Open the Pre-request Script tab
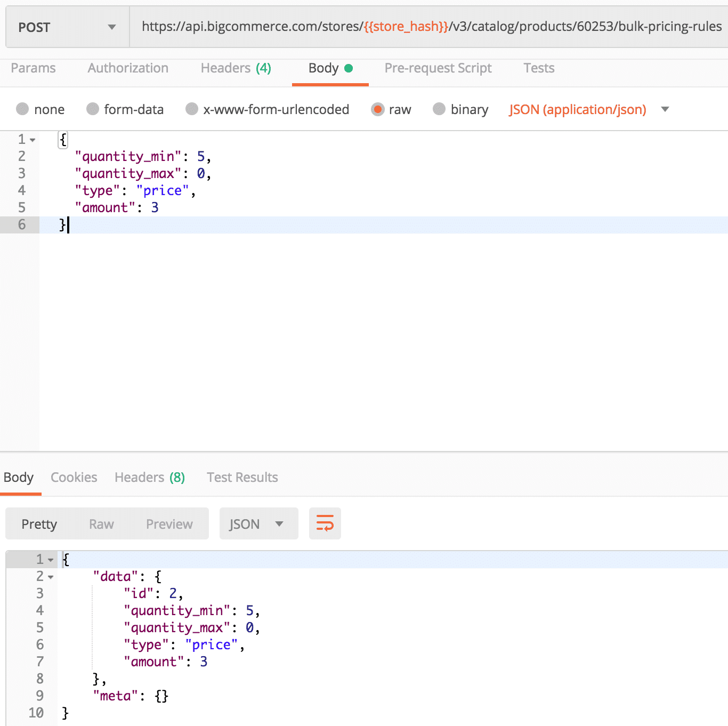Screen dimensions: 728x726 [x=438, y=68]
